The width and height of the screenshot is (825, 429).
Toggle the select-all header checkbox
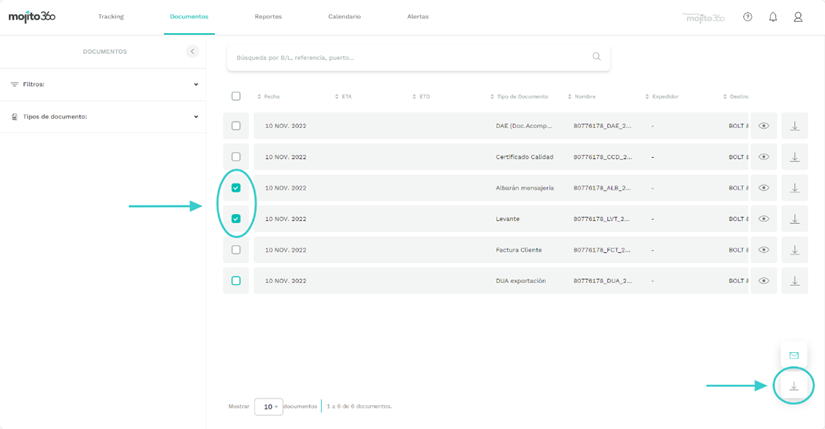click(236, 96)
